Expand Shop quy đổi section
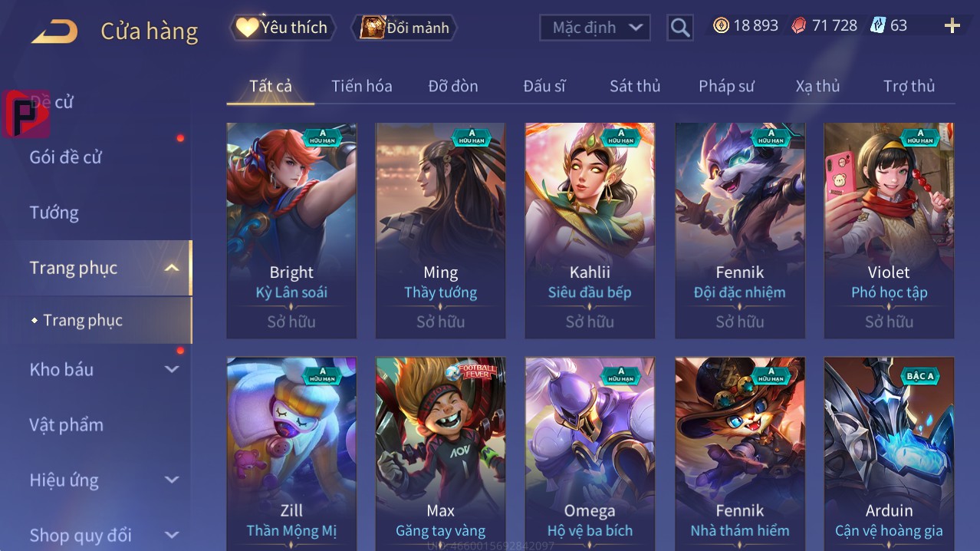The height and width of the screenshot is (551, 980). coord(172,535)
